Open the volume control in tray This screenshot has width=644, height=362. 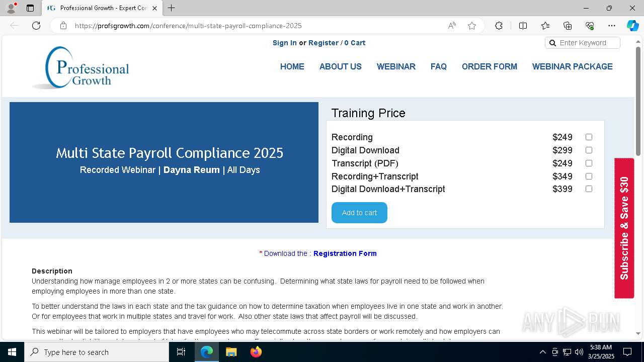coord(579,352)
